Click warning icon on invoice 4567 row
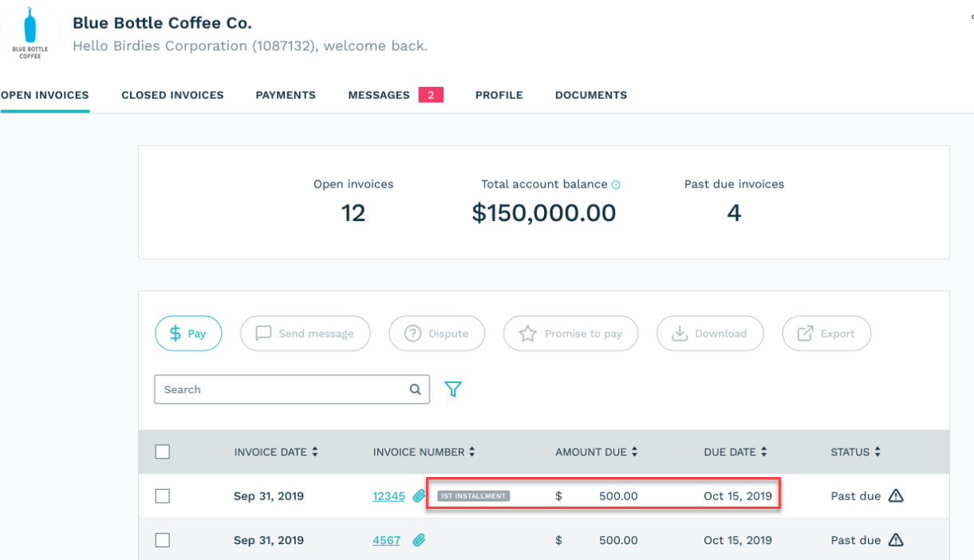974x560 pixels. [896, 540]
